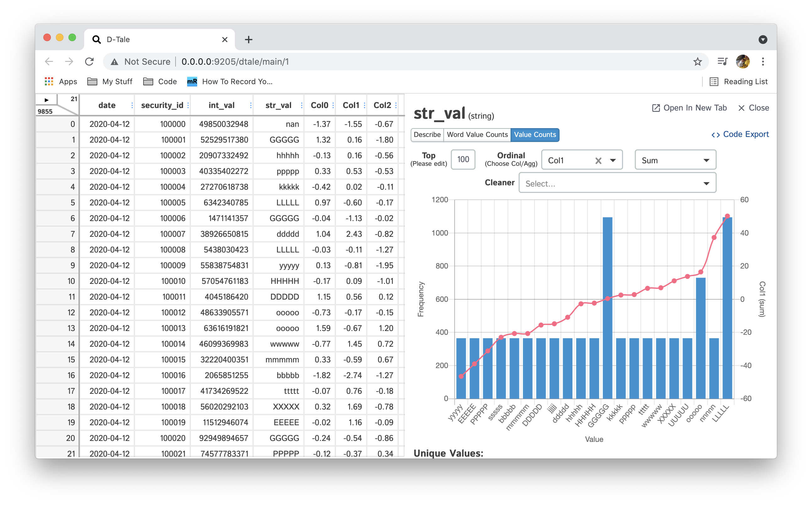Screen dimensions: 812x505
Task: Open Chrome's three-dot menu
Action: pyautogui.click(x=763, y=62)
